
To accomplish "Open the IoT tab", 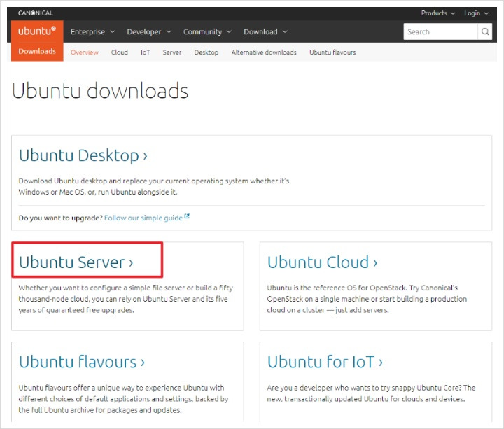I will [x=146, y=52].
